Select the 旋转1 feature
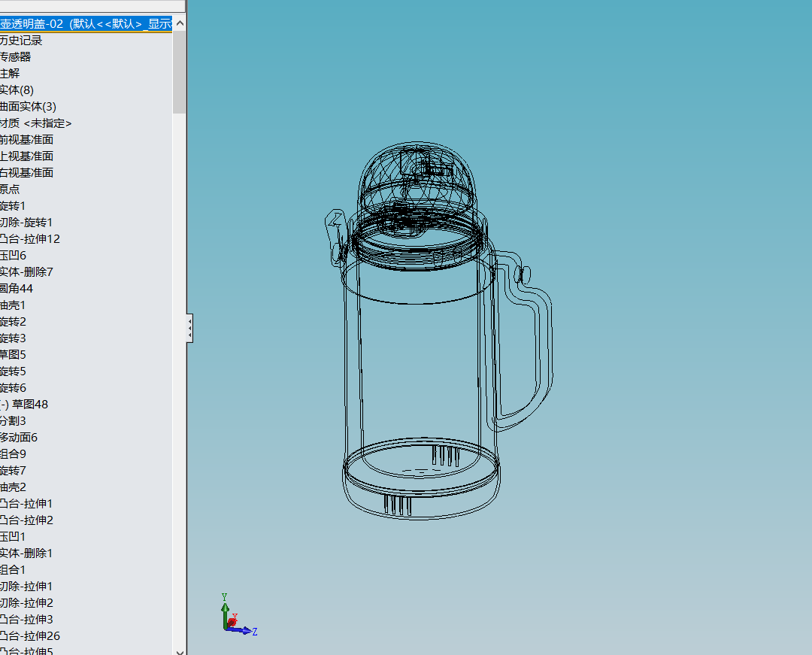Screen dimensions: 812x655 (13, 206)
